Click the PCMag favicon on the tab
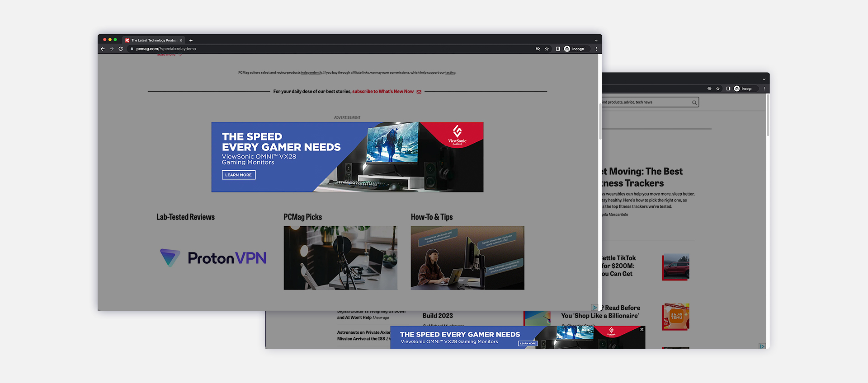This screenshot has width=868, height=383. click(127, 40)
